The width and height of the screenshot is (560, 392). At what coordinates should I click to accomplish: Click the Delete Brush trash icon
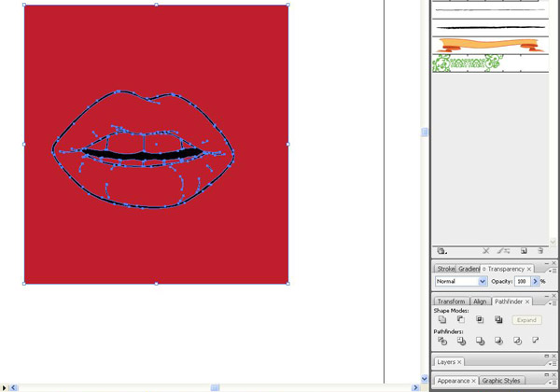click(540, 251)
